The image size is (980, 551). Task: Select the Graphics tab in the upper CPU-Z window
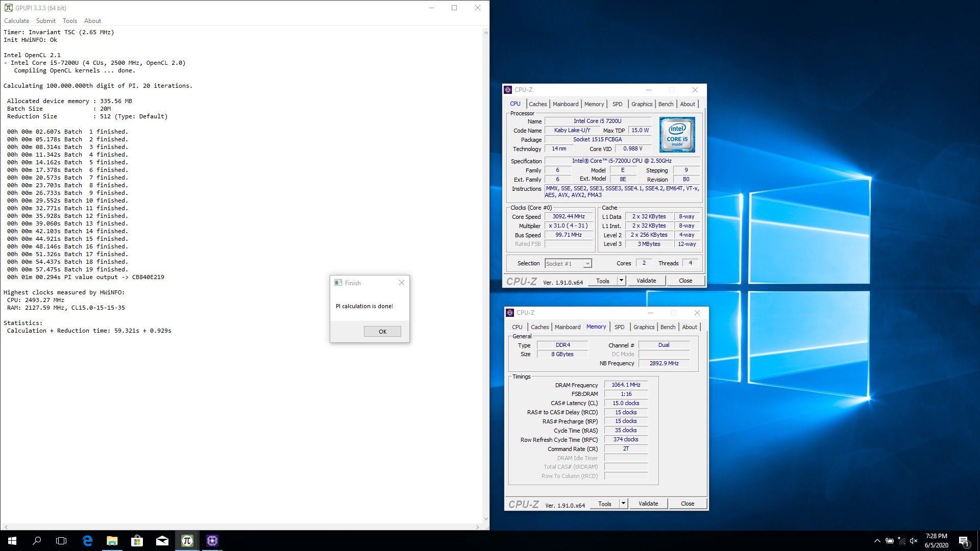click(x=642, y=104)
